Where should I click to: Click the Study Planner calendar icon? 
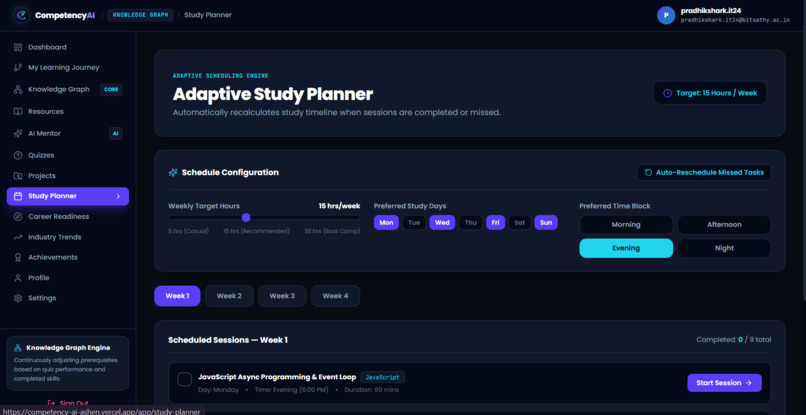(18, 196)
